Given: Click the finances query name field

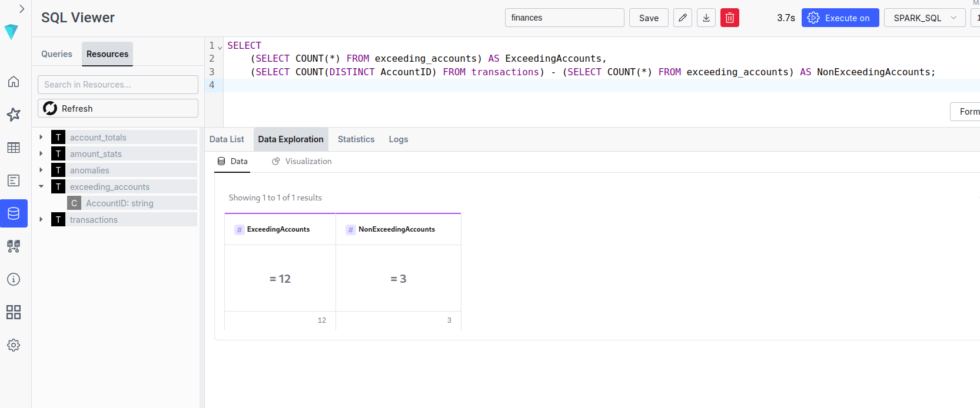Looking at the screenshot, I should (564, 18).
